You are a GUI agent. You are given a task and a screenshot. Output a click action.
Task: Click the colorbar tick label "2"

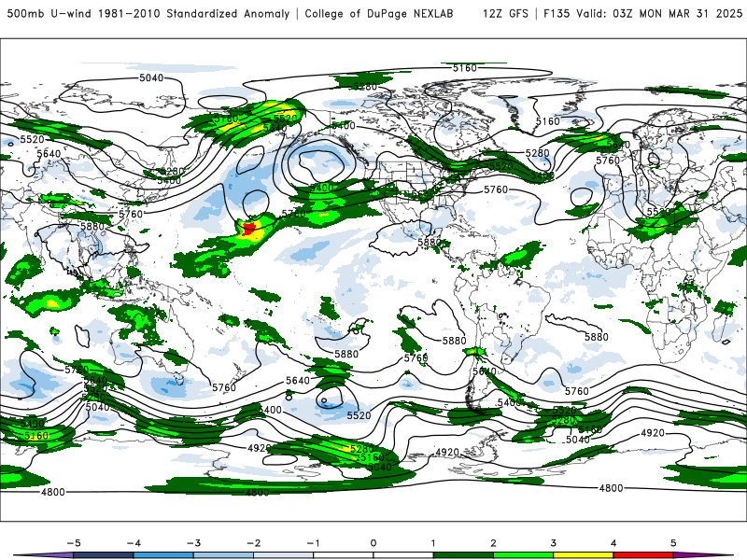[x=493, y=543]
